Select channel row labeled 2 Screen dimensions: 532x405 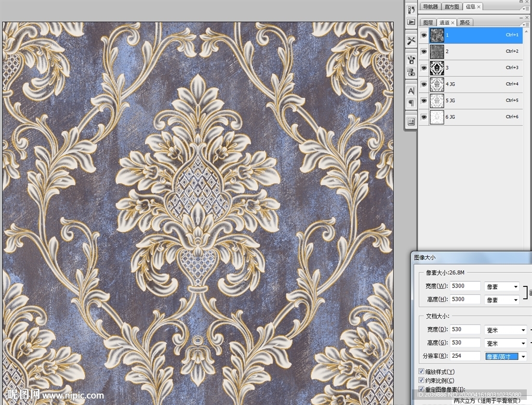471,51
